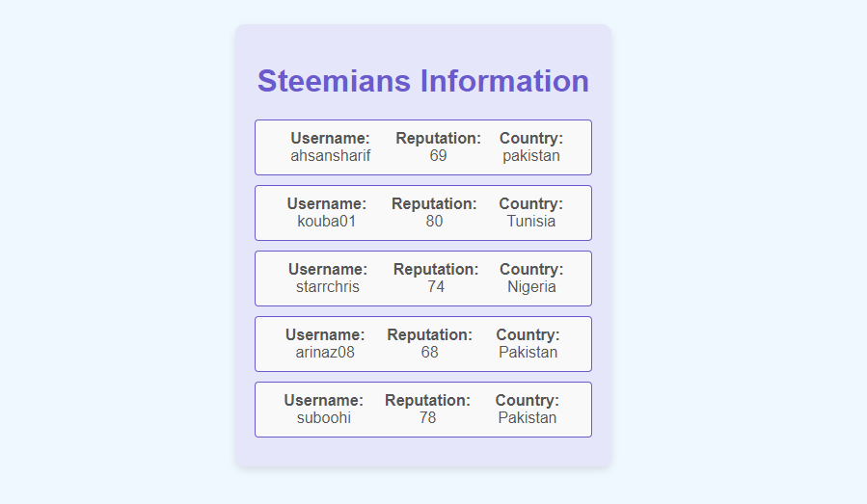Click reputation value 69
The width and height of the screenshot is (867, 504).
tap(439, 156)
